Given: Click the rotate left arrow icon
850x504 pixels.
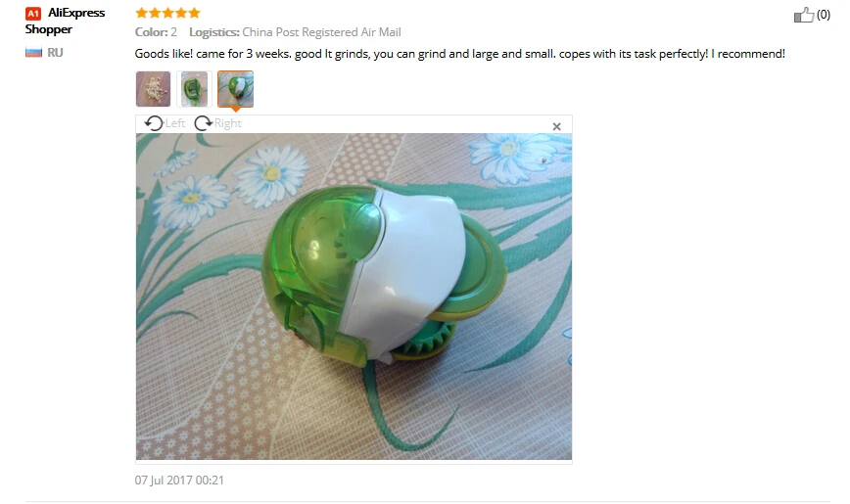Looking at the screenshot, I should [154, 123].
